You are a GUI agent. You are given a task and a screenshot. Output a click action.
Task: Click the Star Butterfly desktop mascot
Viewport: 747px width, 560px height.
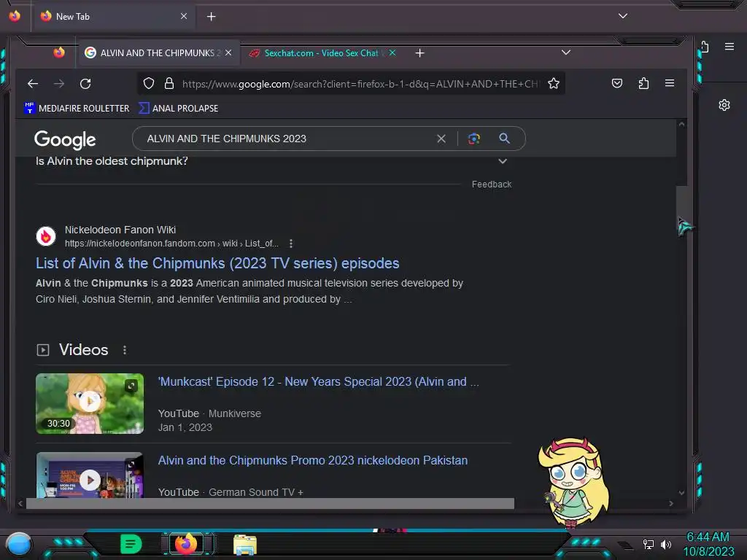point(574,483)
